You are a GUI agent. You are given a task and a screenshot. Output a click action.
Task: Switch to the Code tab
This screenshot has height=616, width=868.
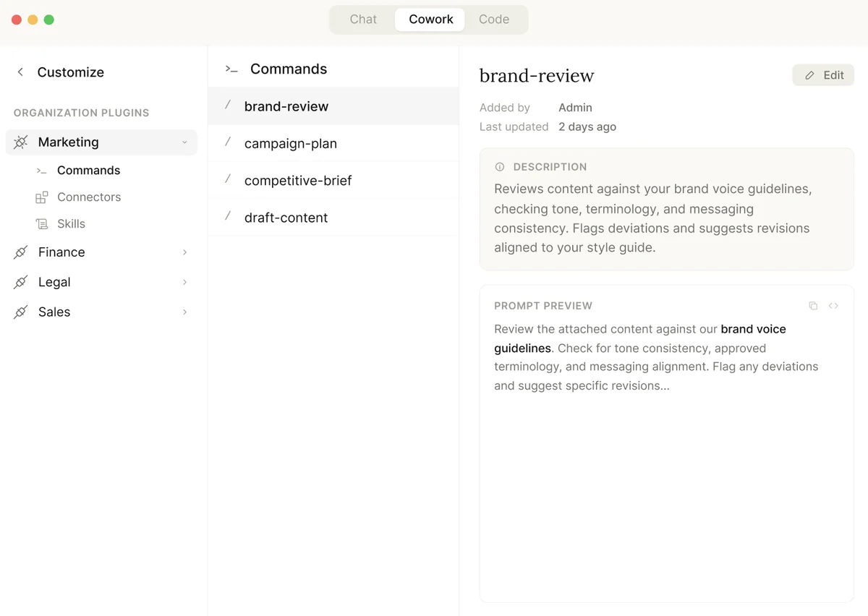(494, 20)
